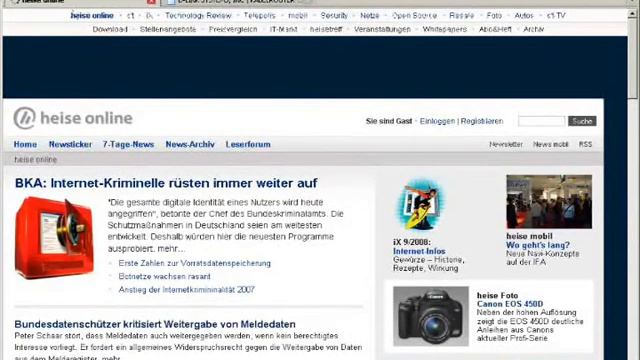
Task: Open Resale in top site bar
Action: coord(461,16)
